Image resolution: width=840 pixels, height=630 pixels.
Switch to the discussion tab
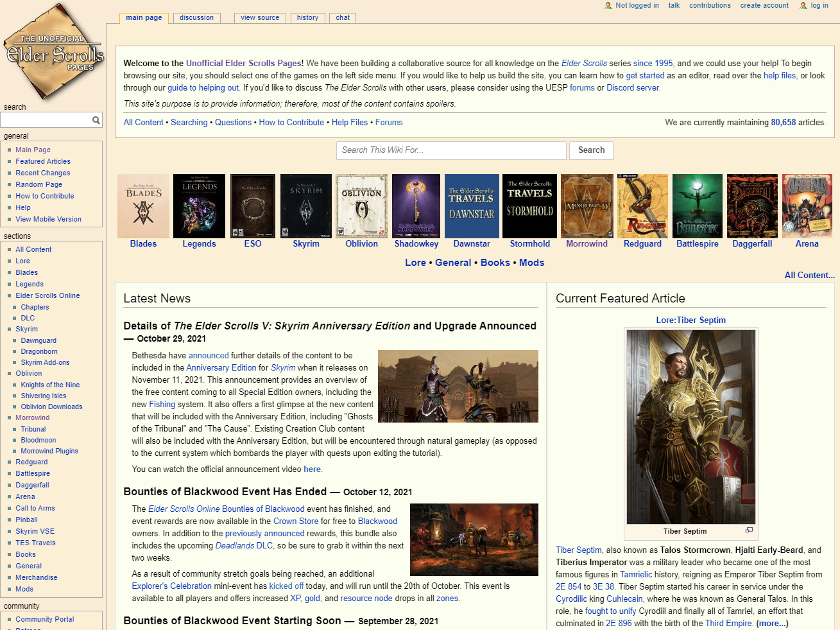(196, 18)
